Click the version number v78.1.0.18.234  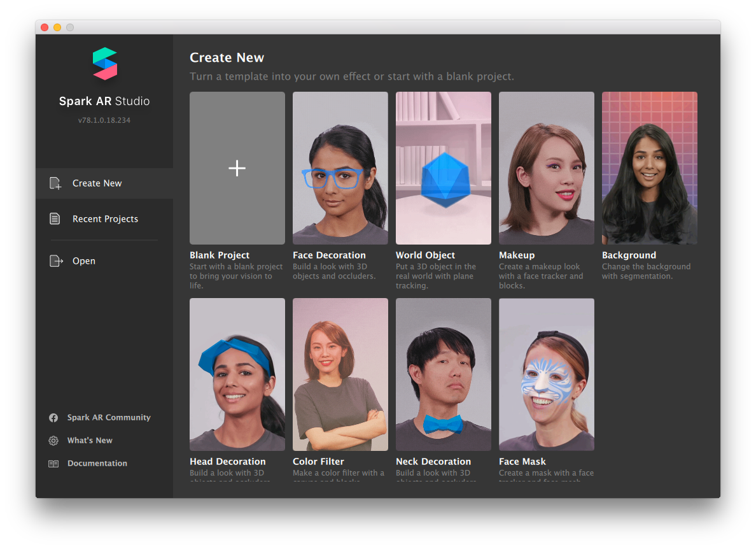104,120
